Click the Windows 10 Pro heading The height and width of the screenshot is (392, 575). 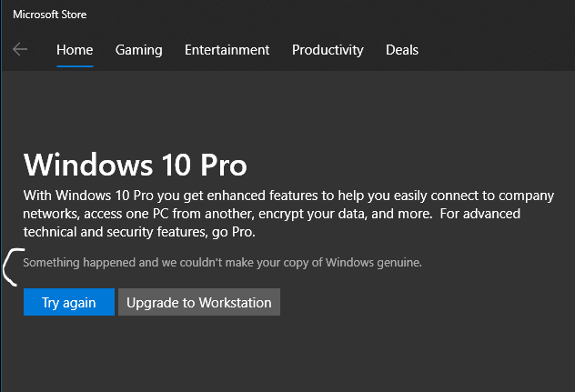click(136, 165)
